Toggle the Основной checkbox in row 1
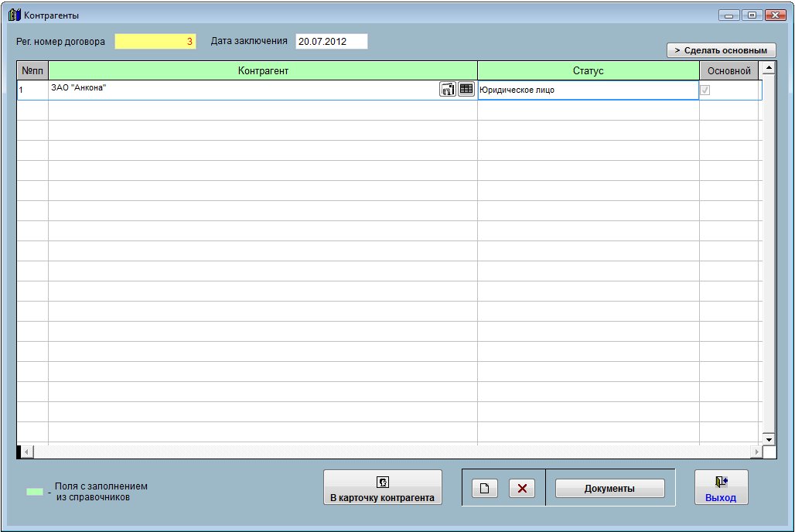Screen dimensions: 795x532 point(705,90)
